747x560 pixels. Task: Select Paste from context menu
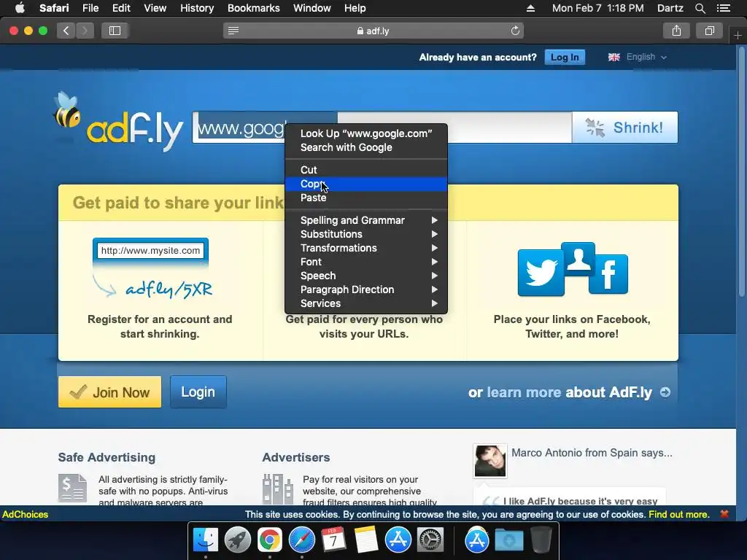(366, 198)
